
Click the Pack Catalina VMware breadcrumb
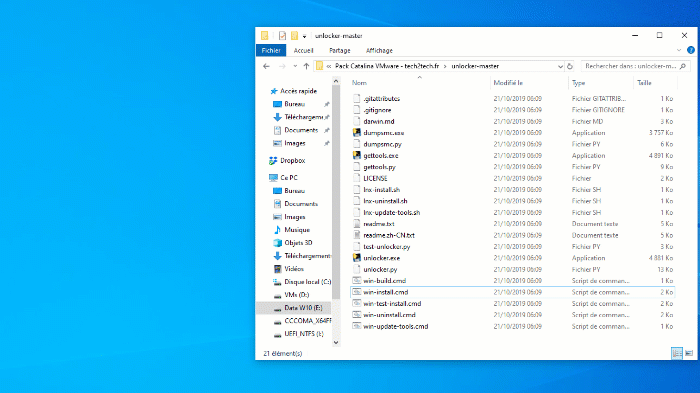[x=387, y=66]
